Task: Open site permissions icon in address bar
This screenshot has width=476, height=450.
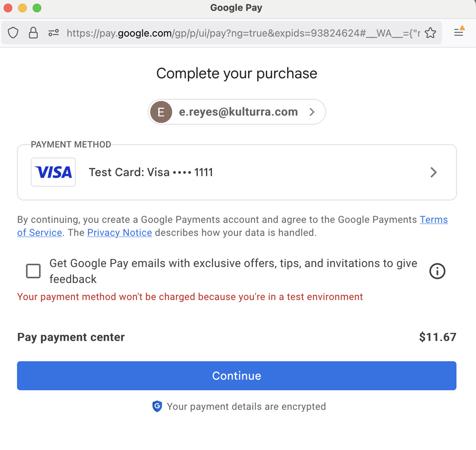Action: (x=54, y=33)
